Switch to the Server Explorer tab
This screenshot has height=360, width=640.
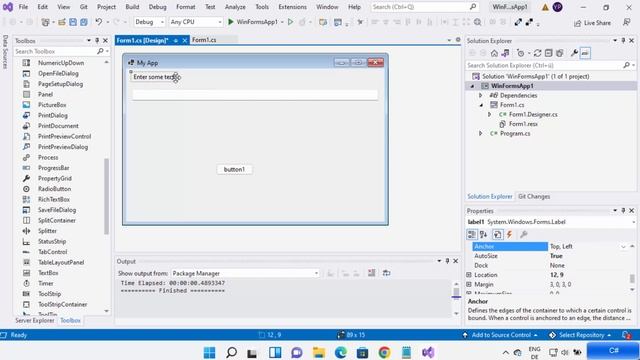click(x=35, y=320)
